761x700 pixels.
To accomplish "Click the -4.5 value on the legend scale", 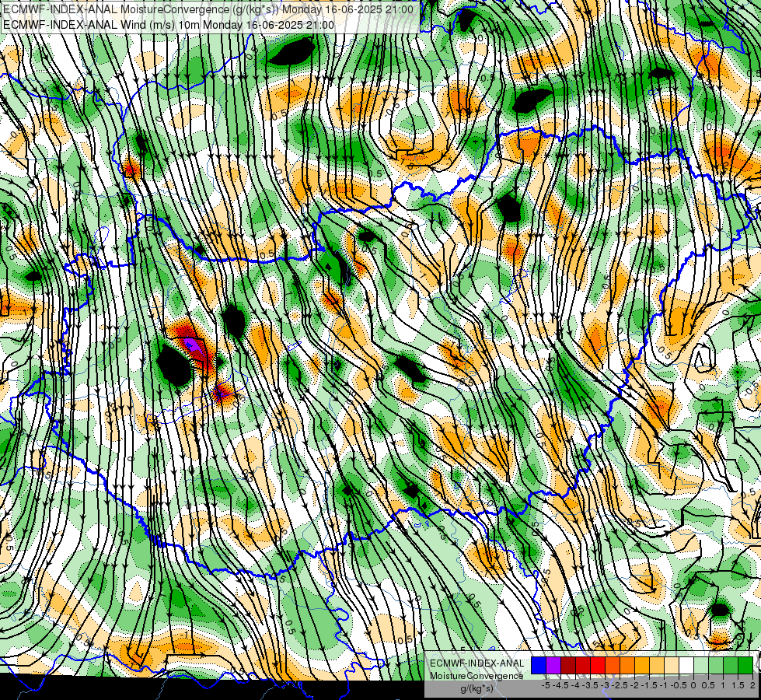I will (x=560, y=685).
